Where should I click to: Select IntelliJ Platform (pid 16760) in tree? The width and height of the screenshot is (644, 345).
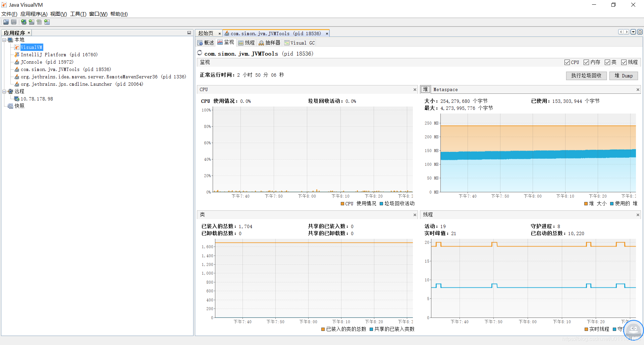pyautogui.click(x=59, y=55)
